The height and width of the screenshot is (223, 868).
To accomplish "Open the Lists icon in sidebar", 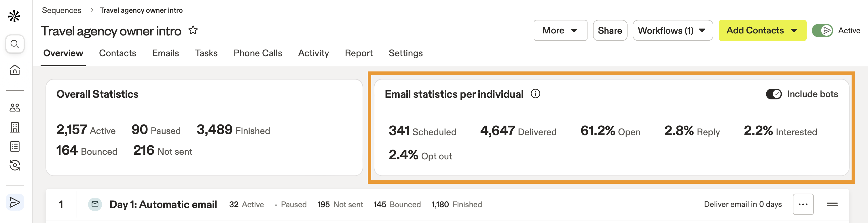I will click(x=15, y=147).
